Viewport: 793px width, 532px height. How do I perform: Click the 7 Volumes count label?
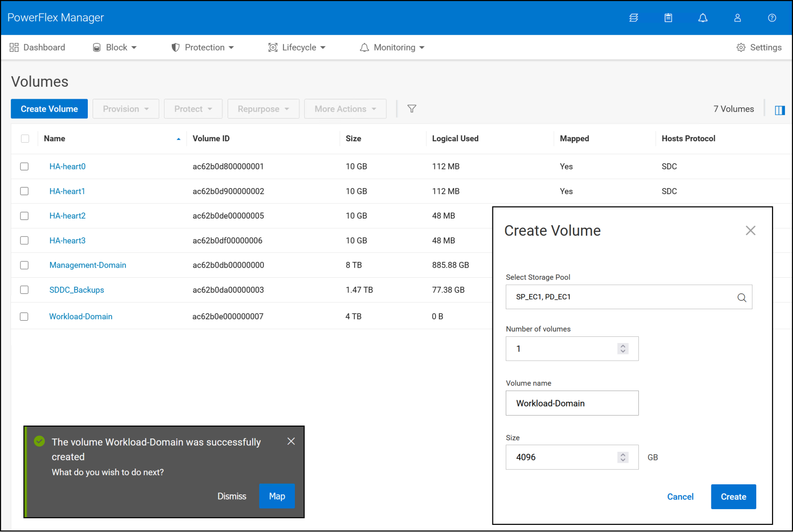tap(734, 109)
